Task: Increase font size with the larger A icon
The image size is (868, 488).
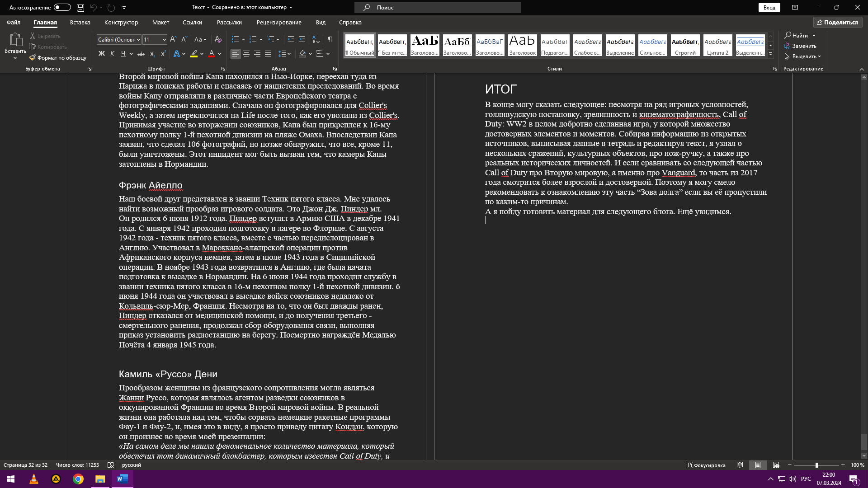Action: 173,39
